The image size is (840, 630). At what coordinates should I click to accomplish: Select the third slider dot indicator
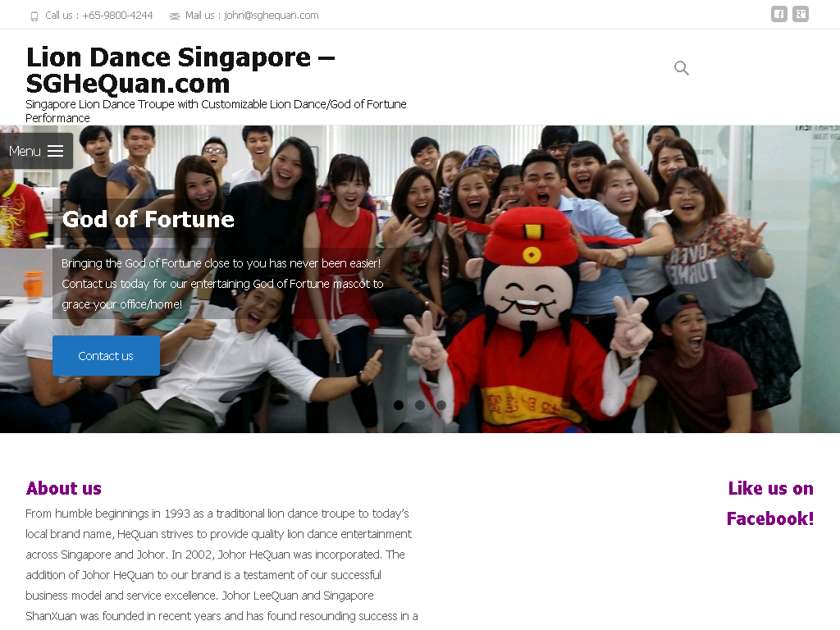[441, 405]
